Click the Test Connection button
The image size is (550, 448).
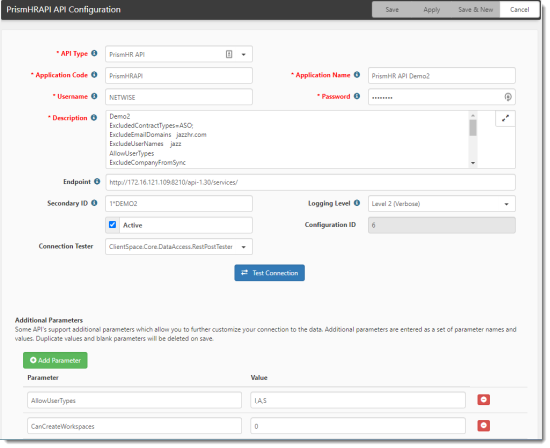click(x=269, y=273)
